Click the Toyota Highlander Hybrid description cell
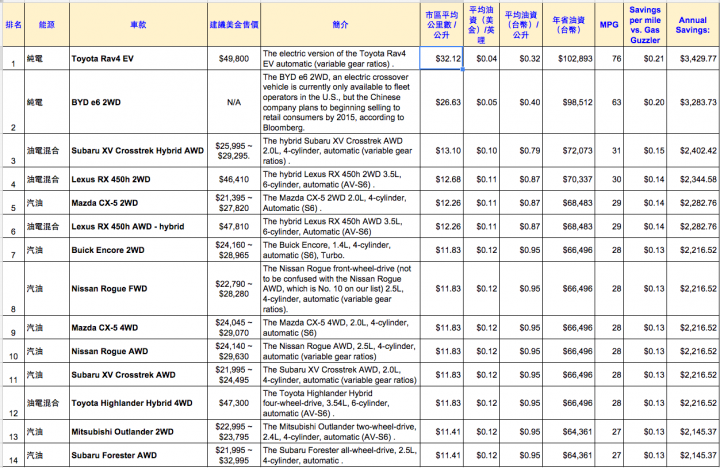Viewport: 720px width, 468px height. click(340, 403)
